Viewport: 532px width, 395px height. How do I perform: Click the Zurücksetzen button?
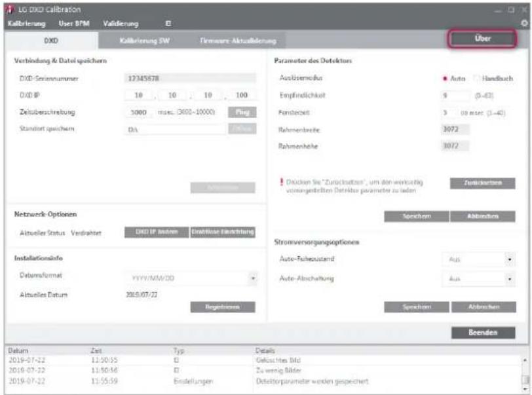pos(482,183)
